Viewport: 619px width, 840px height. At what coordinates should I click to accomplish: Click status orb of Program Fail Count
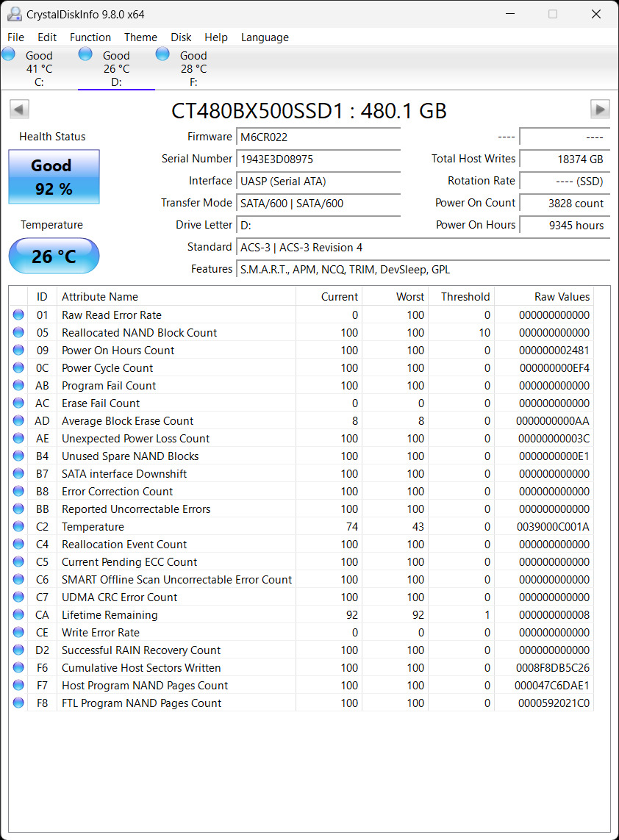click(x=19, y=386)
